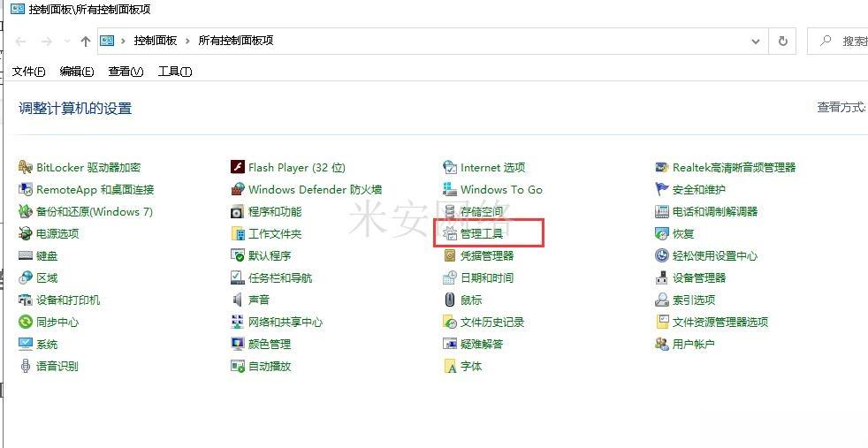Open the BitLocker 驱动器加密 icon
Viewport: 868px width, 448px height.
pyautogui.click(x=26, y=167)
